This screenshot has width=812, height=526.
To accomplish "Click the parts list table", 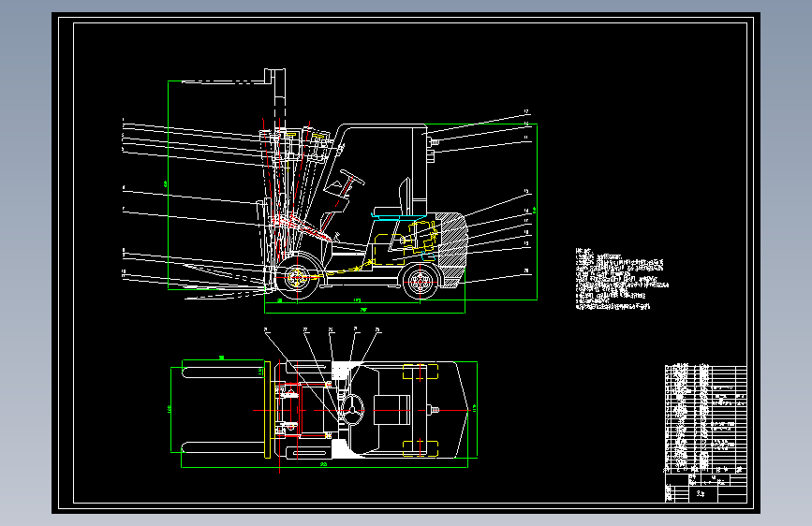I will [x=705, y=418].
